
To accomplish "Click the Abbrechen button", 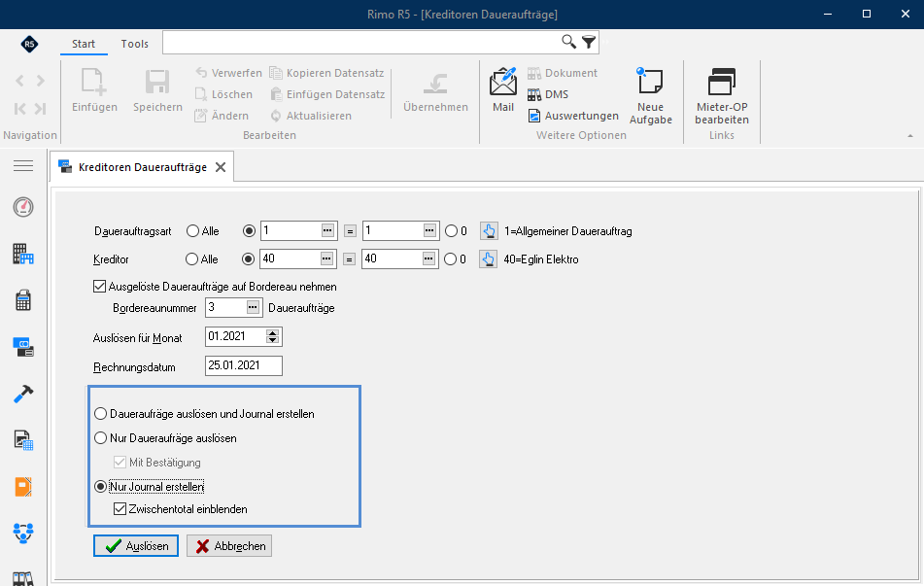I will [229, 546].
